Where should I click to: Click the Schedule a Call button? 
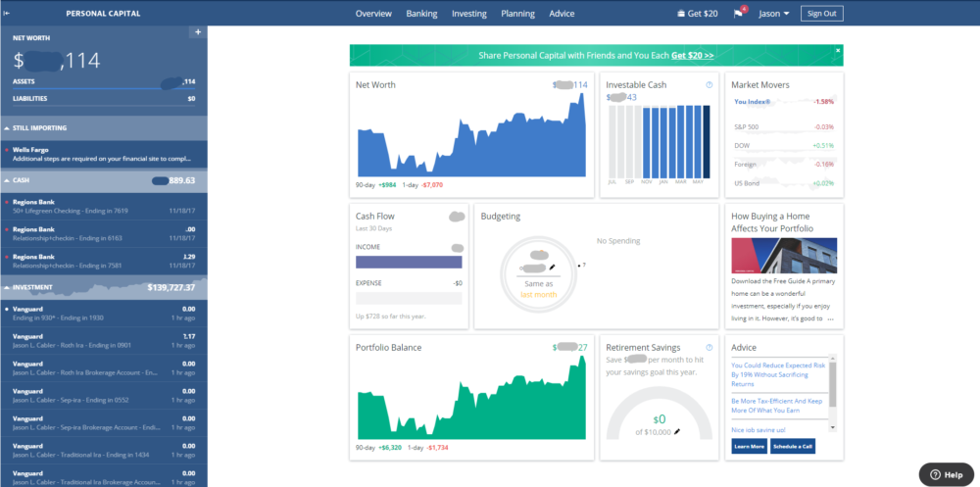(x=793, y=447)
